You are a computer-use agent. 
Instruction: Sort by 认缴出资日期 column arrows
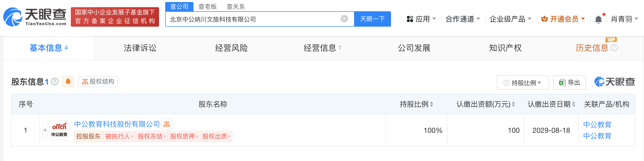pos(574,104)
